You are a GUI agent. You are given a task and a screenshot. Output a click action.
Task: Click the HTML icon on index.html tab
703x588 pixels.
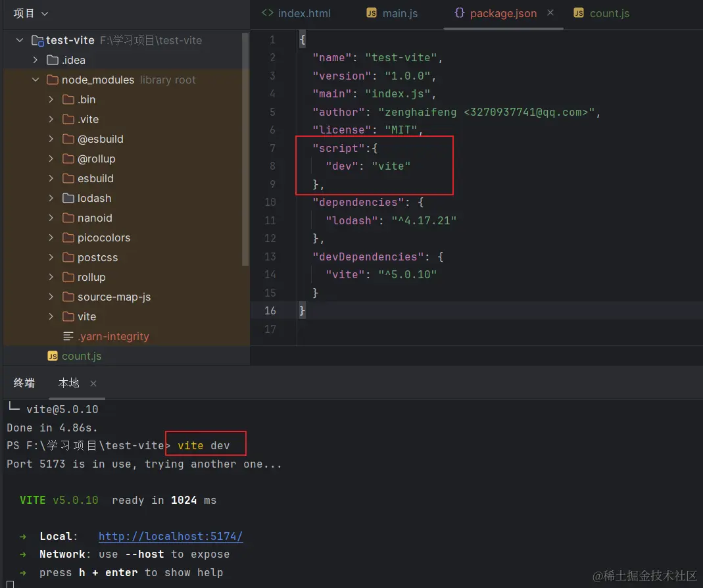267,13
